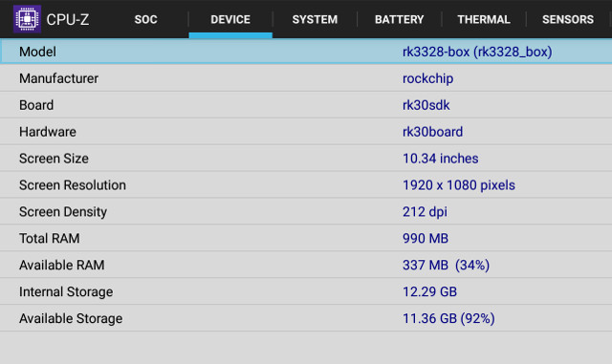The width and height of the screenshot is (612, 364).
Task: Select the Manufacturer row
Action: 306,78
